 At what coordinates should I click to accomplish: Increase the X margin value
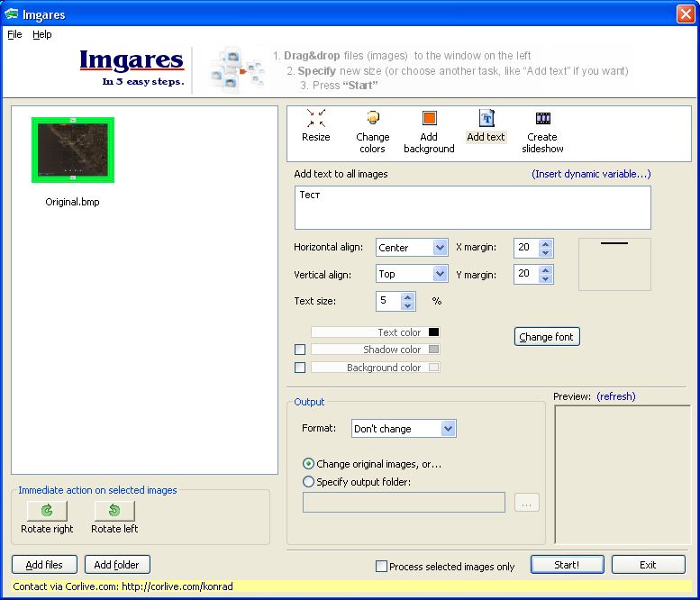[x=546, y=244]
